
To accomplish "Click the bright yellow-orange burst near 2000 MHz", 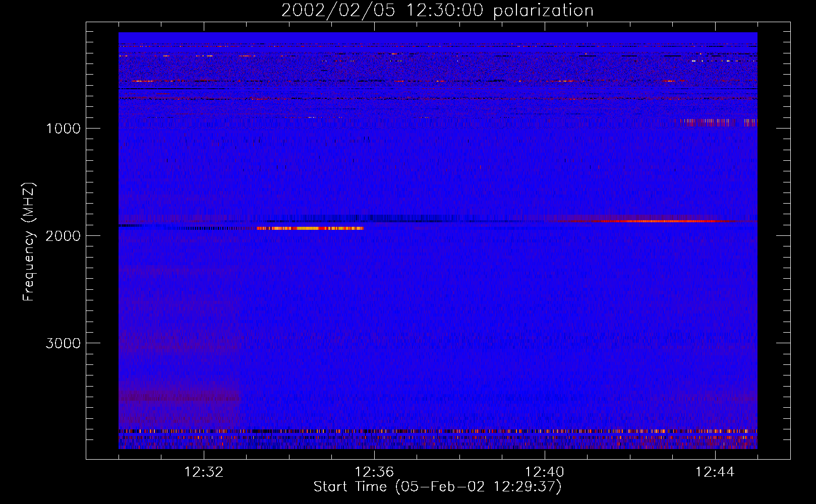I will (310, 228).
